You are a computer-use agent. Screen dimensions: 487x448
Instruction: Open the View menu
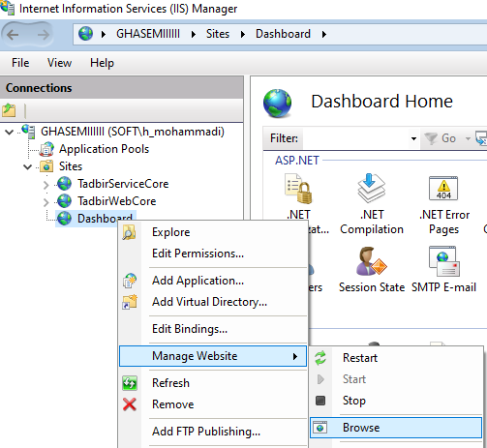click(x=59, y=63)
